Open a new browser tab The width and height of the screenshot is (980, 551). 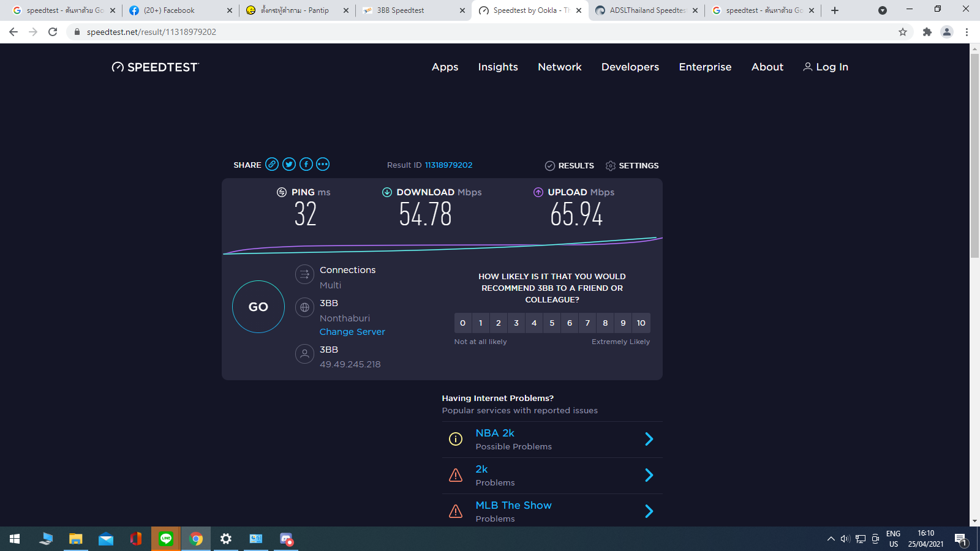835,10
